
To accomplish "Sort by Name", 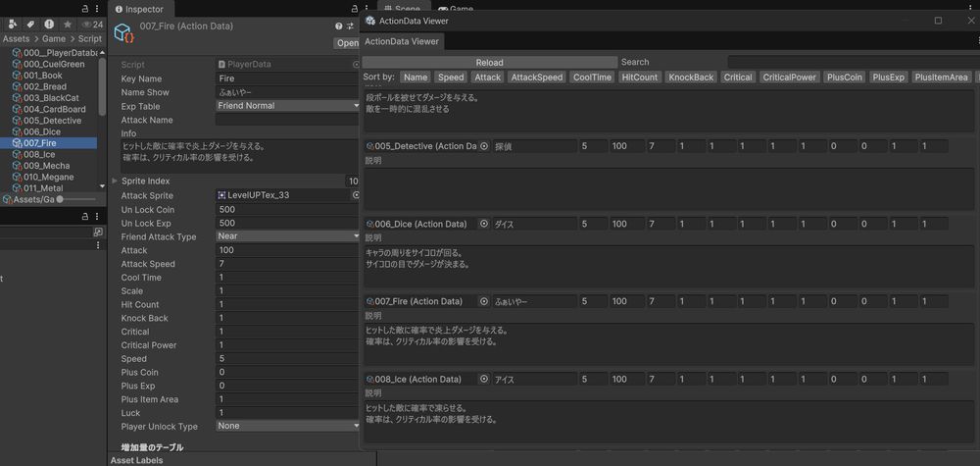I will 416,77.
